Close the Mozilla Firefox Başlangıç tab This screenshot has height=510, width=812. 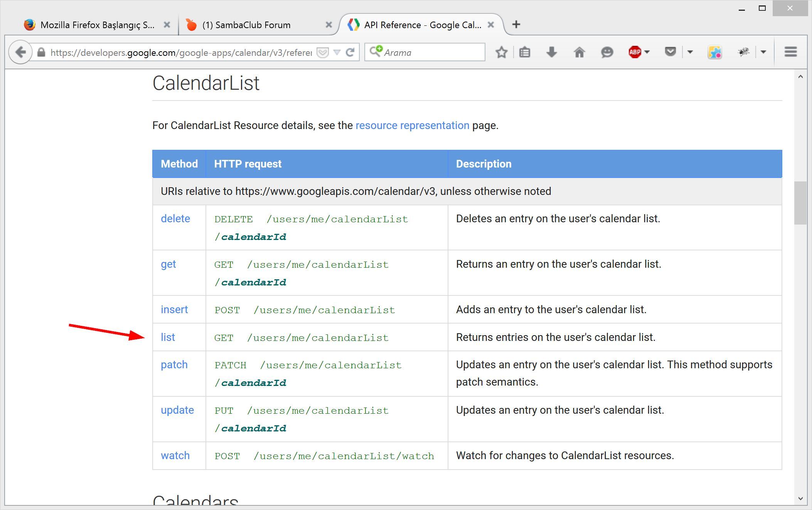tap(167, 25)
